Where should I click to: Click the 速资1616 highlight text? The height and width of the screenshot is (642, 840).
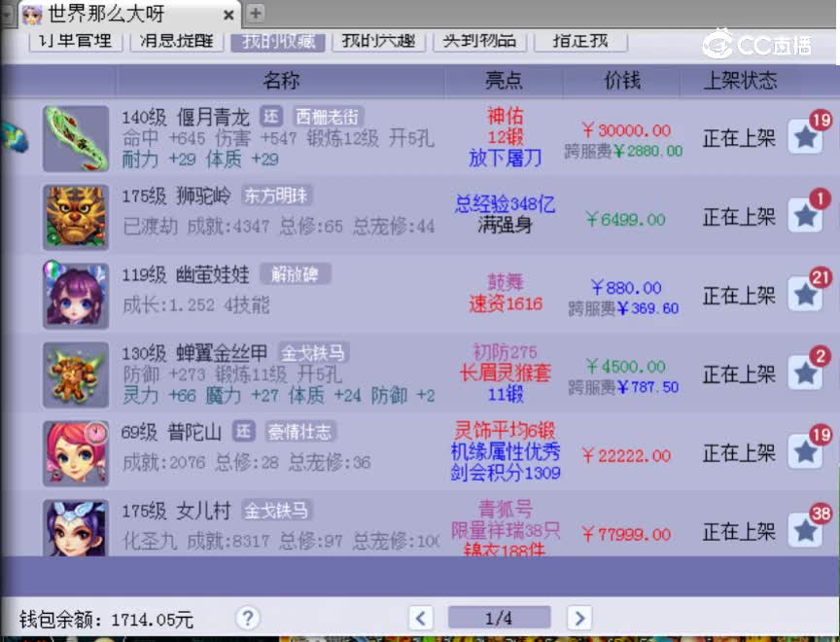(x=506, y=303)
